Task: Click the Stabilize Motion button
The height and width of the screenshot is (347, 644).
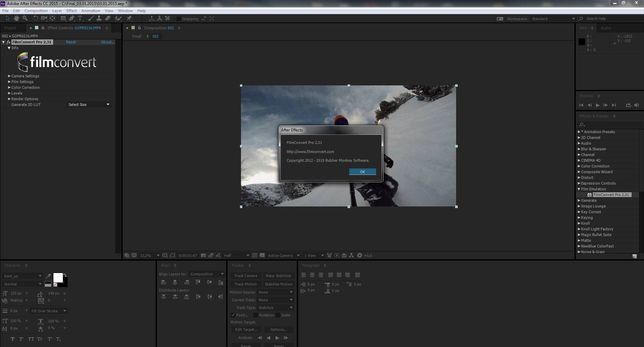Action: click(278, 284)
